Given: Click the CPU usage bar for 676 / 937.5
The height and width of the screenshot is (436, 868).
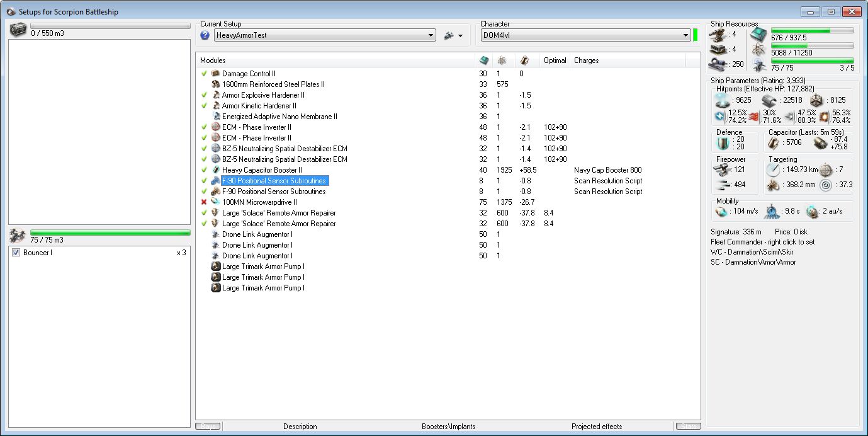Looking at the screenshot, I should coord(813,30).
